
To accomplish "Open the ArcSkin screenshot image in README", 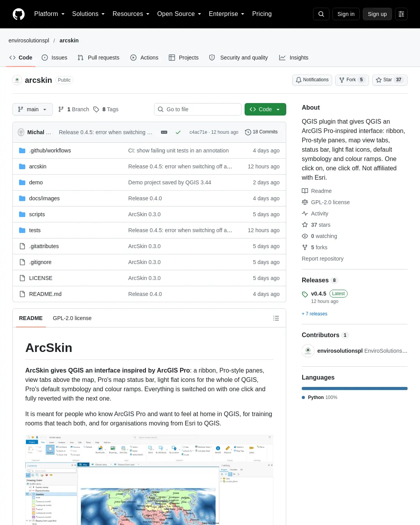I will pyautogui.click(x=149, y=480).
